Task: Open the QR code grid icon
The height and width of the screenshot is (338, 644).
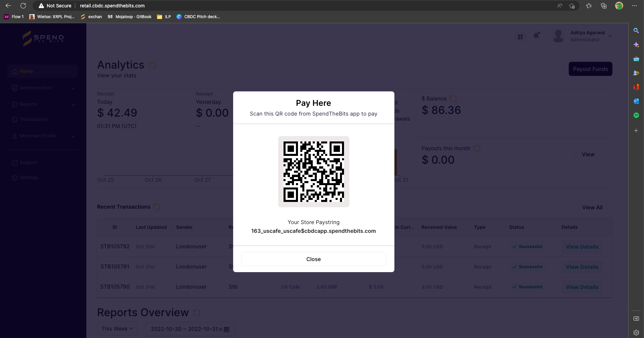Action: coord(520,37)
